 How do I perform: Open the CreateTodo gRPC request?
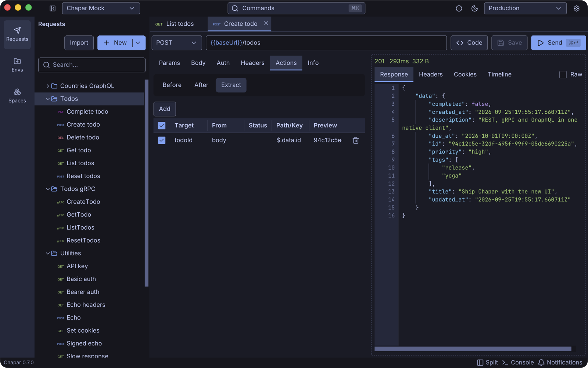[x=89, y=202]
